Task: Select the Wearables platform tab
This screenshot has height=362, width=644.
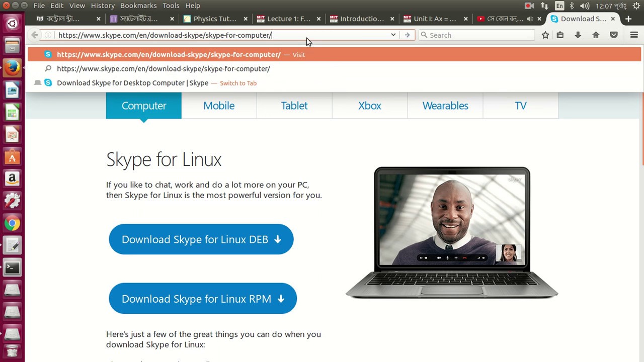Action: 445,106
